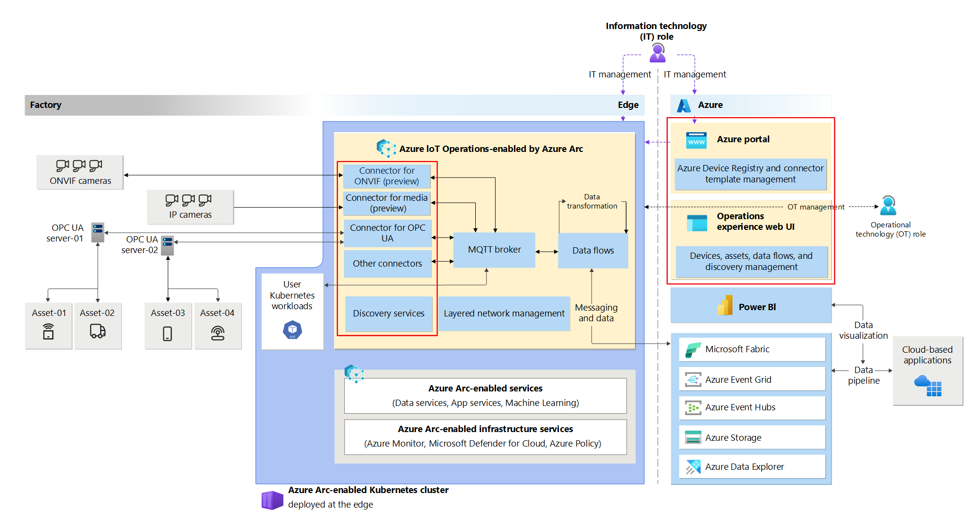Click the Azure portal www icon
The width and height of the screenshot is (980, 524).
click(696, 140)
